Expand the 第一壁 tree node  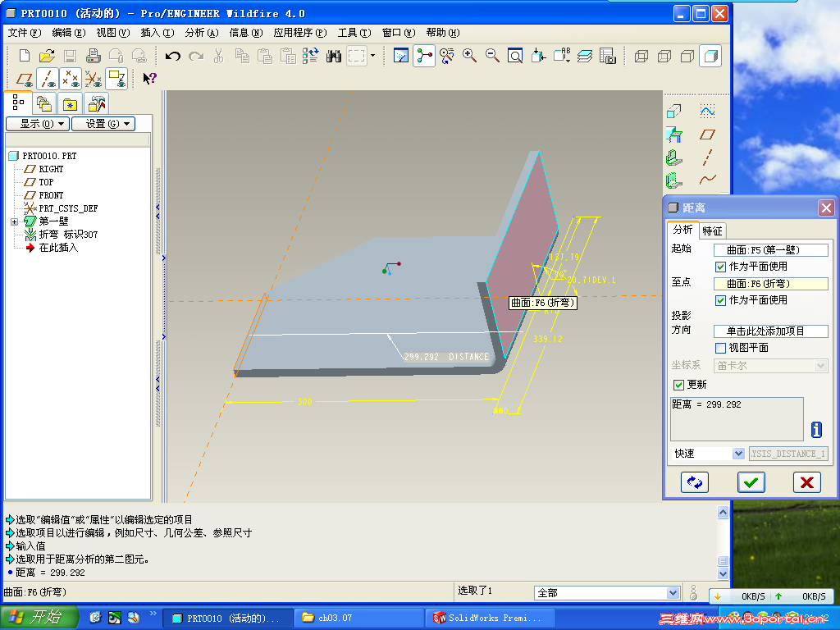tap(14, 222)
